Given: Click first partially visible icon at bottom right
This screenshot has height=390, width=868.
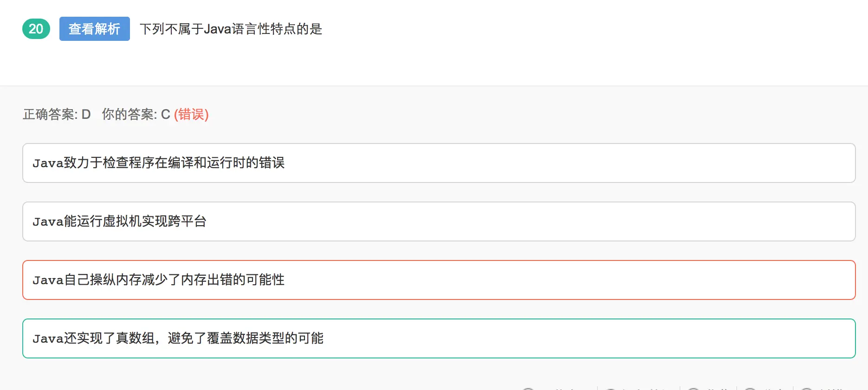Looking at the screenshot, I should 528,389.
